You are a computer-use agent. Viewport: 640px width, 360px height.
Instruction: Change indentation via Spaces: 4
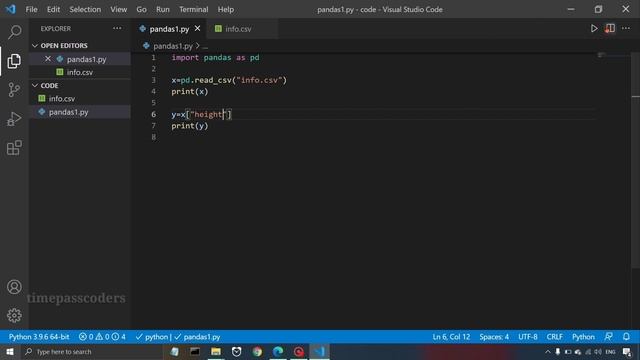coord(494,337)
